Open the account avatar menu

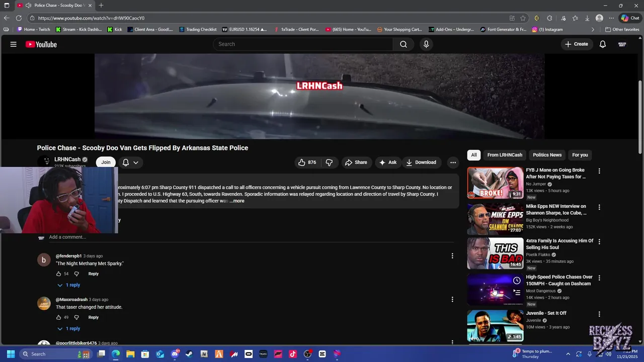pos(622,44)
